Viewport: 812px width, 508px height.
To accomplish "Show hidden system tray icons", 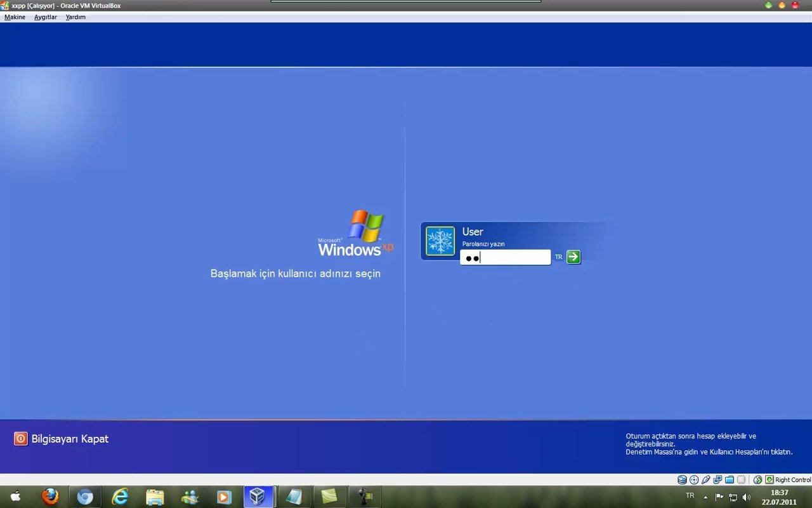I will tap(705, 497).
